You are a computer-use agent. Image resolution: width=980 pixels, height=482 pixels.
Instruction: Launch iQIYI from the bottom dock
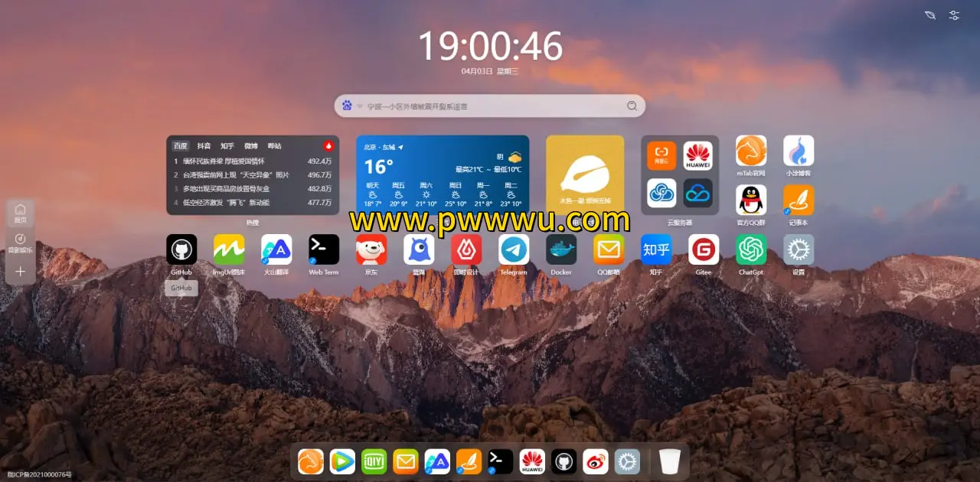click(x=374, y=461)
